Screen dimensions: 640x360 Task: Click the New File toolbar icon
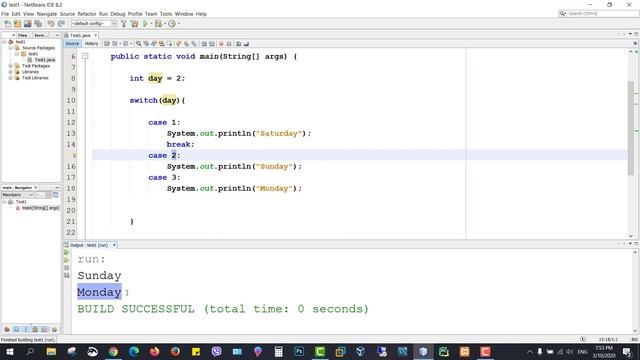[7, 24]
